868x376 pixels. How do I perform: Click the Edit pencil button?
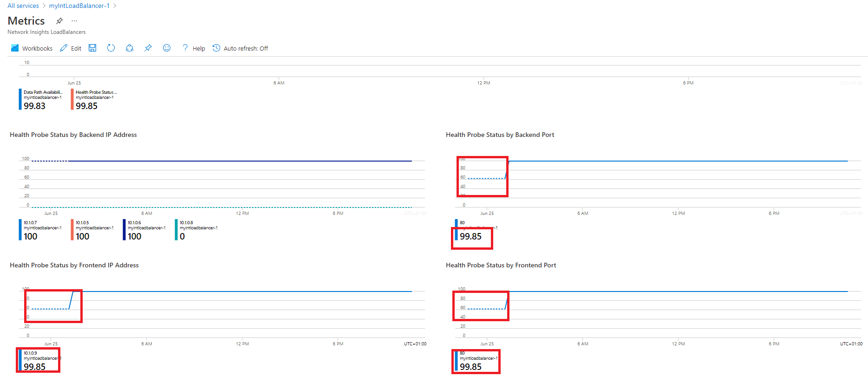[x=71, y=48]
